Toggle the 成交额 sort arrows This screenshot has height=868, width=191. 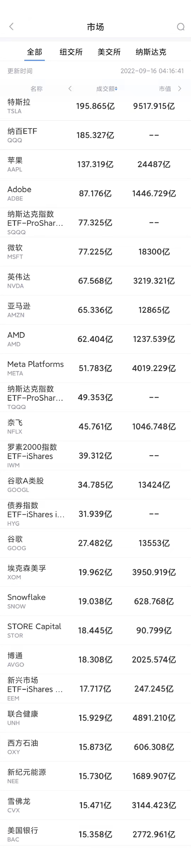116,89
